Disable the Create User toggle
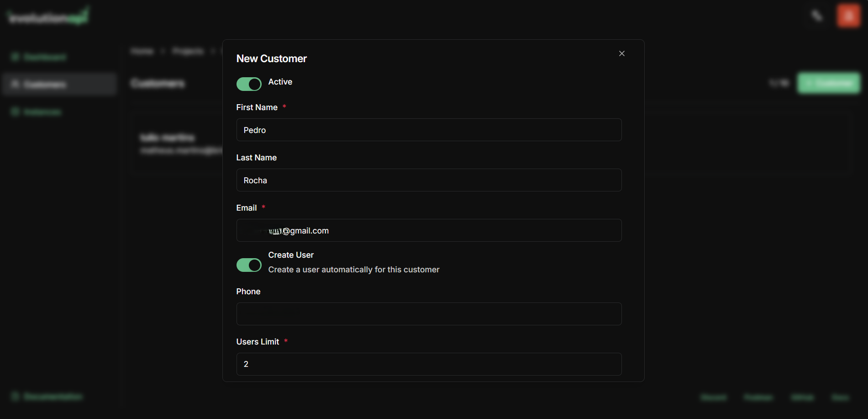 [x=249, y=265]
